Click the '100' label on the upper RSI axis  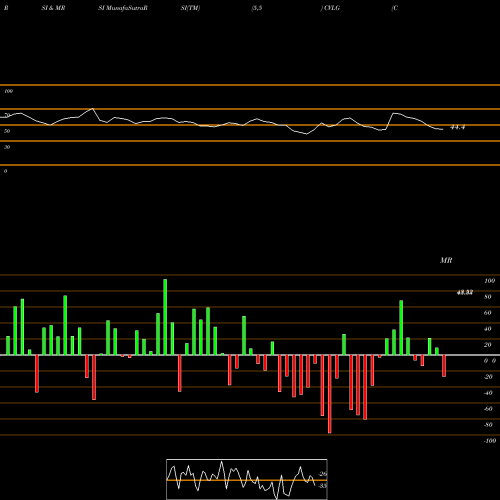coord(8,91)
